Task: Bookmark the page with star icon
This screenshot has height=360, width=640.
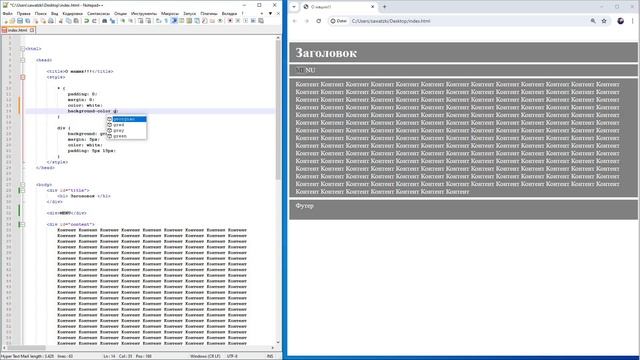Action: [604, 21]
